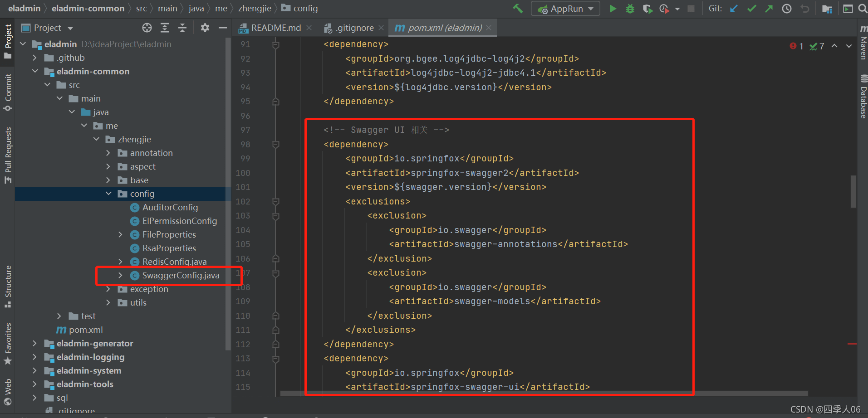Image resolution: width=868 pixels, height=418 pixels.
Task: Toggle the Project tool window sidebar button
Action: click(x=8, y=42)
